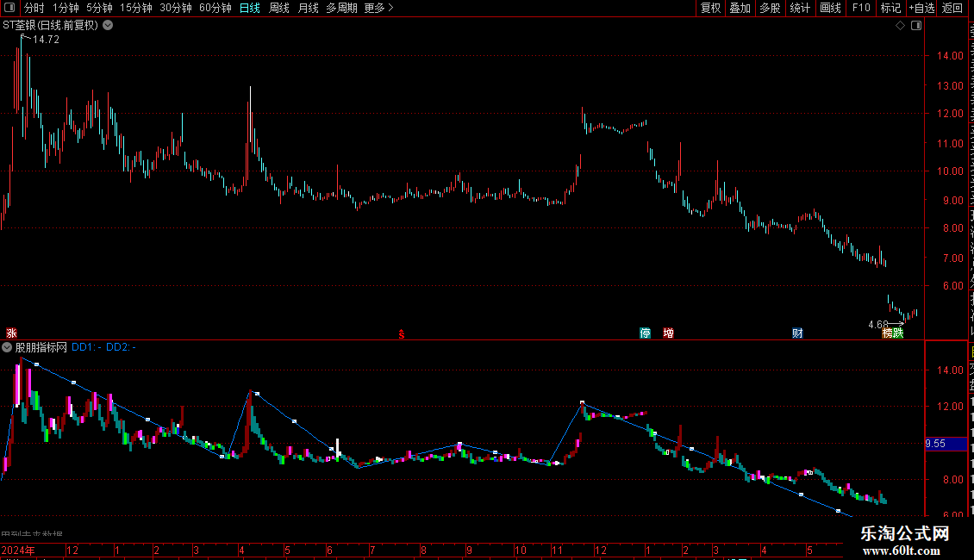974x560 pixels.
Task: Click the DD2 indicator label
Action: click(x=122, y=348)
